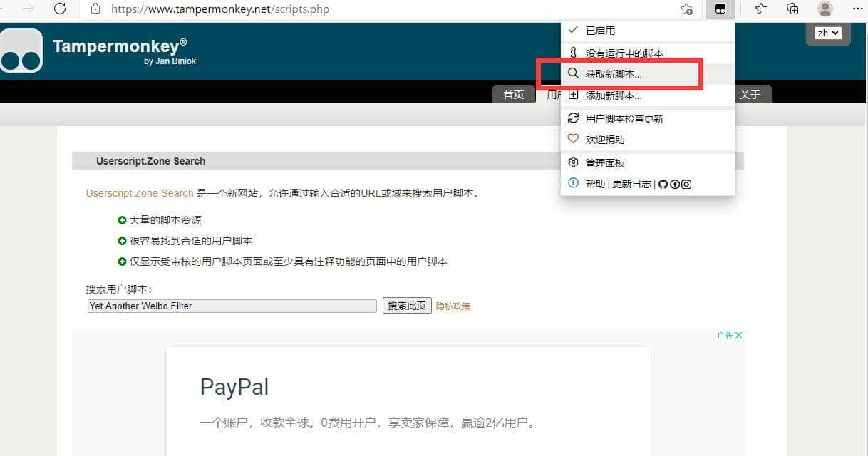Click 欢迎捐助 donate entry
This screenshot has height=456, width=868.
647,140
